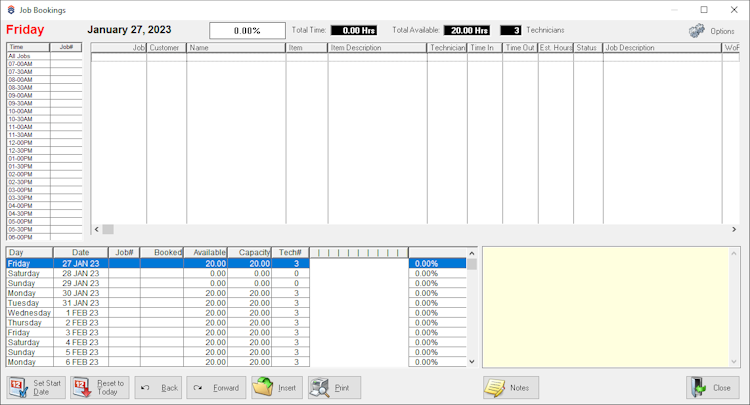Click the Job Bookings app icon in title bar
This screenshot has width=750, height=405.
[11, 10]
